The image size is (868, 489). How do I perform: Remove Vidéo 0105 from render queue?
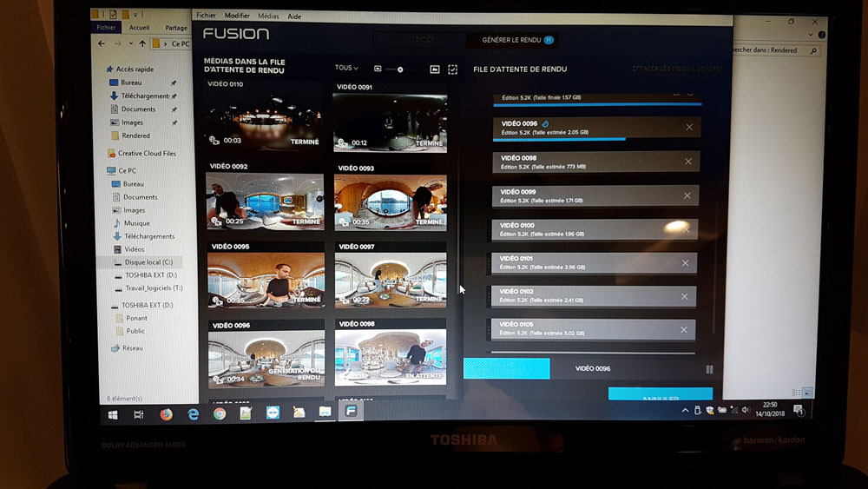pyautogui.click(x=684, y=330)
